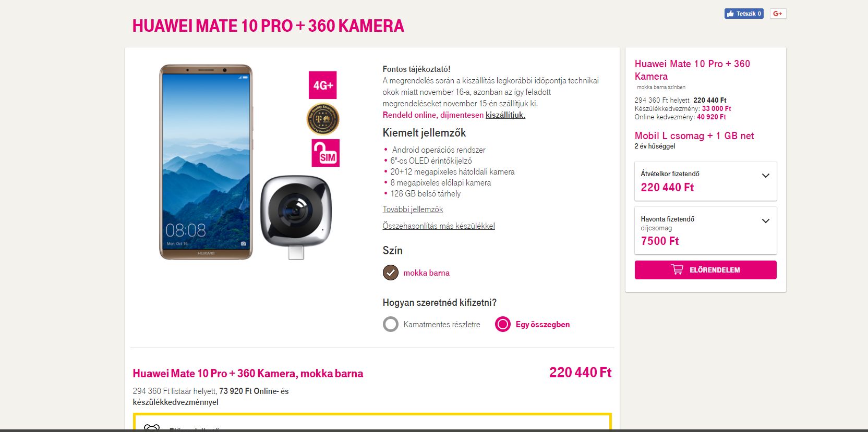Click the Google Plus share icon
This screenshot has height=432, width=868.
pyautogui.click(x=778, y=14)
